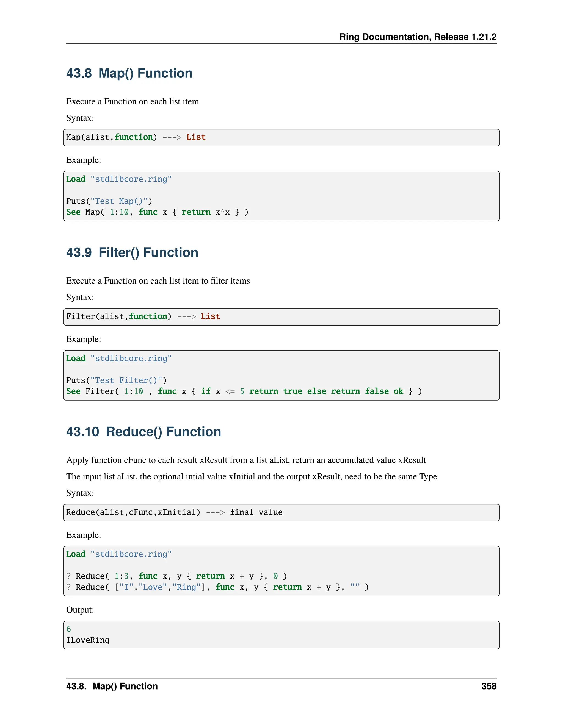Click the 43.8 Map() Function heading

pyautogui.click(x=129, y=73)
